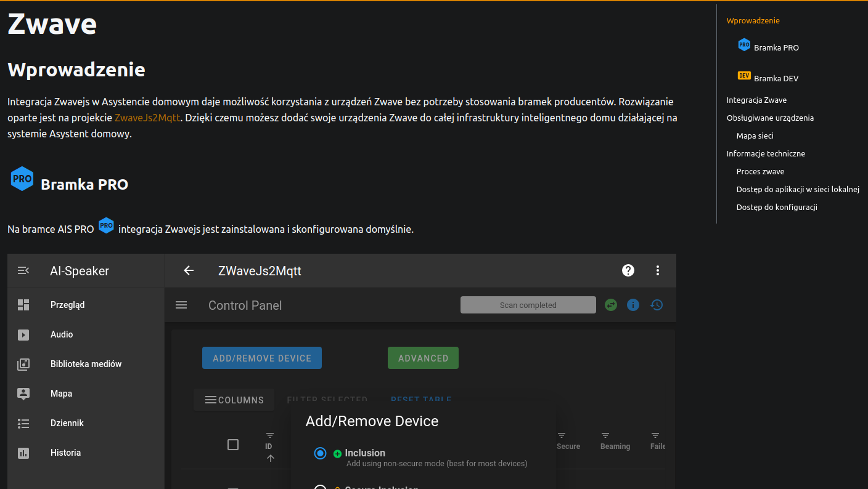Open the Audio sidebar item
The image size is (868, 489).
pos(86,334)
